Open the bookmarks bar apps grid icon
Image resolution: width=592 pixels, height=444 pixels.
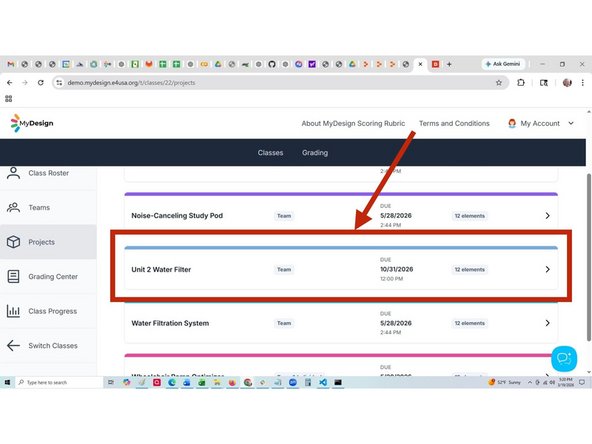point(9,99)
